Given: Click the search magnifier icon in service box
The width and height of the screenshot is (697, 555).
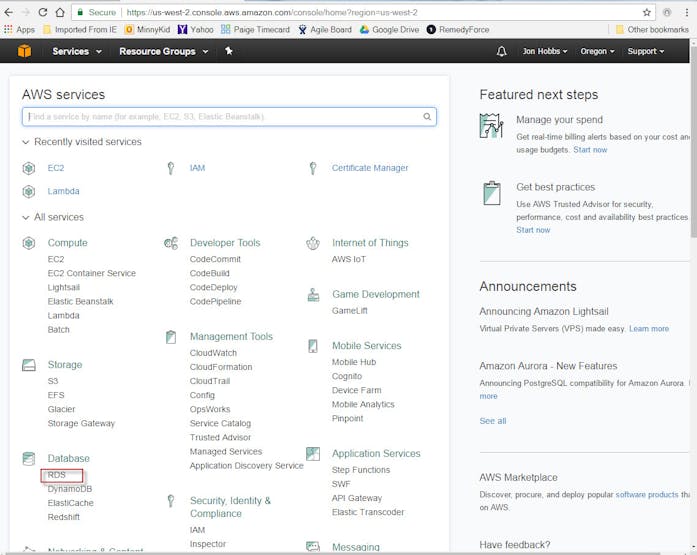Looking at the screenshot, I should (427, 116).
